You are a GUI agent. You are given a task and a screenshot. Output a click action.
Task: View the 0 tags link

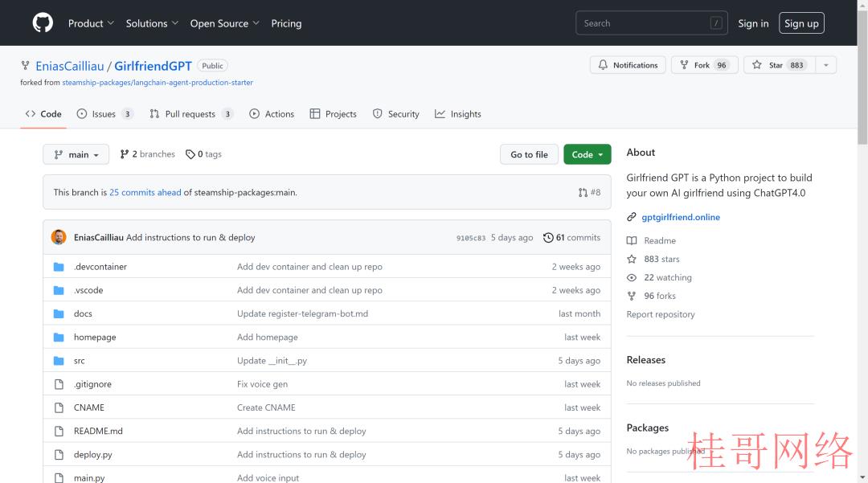point(203,154)
